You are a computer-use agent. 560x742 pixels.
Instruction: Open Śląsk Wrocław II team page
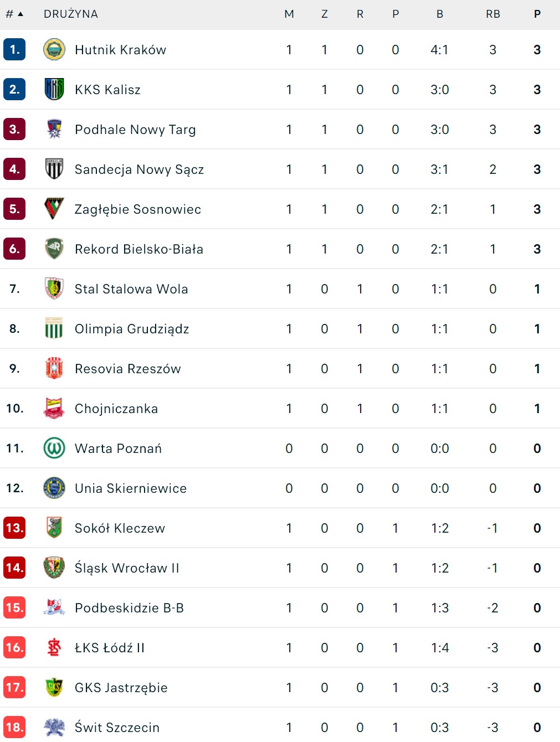127,568
